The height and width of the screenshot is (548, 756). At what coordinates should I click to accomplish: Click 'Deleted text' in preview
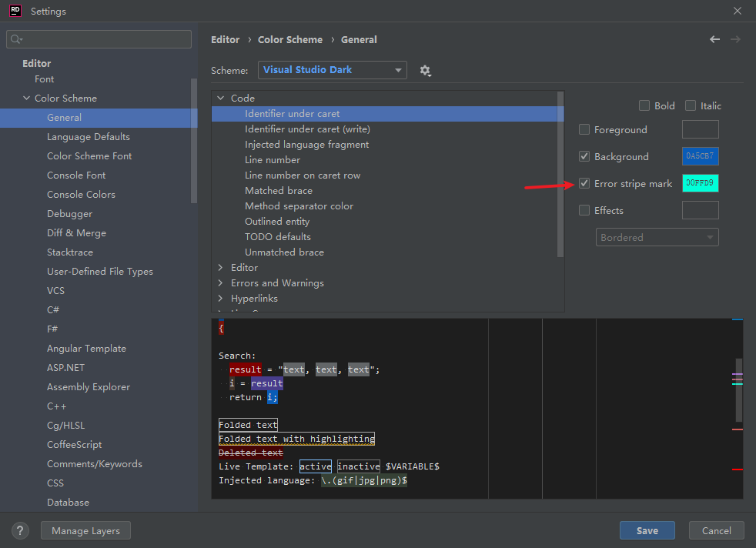(x=251, y=453)
